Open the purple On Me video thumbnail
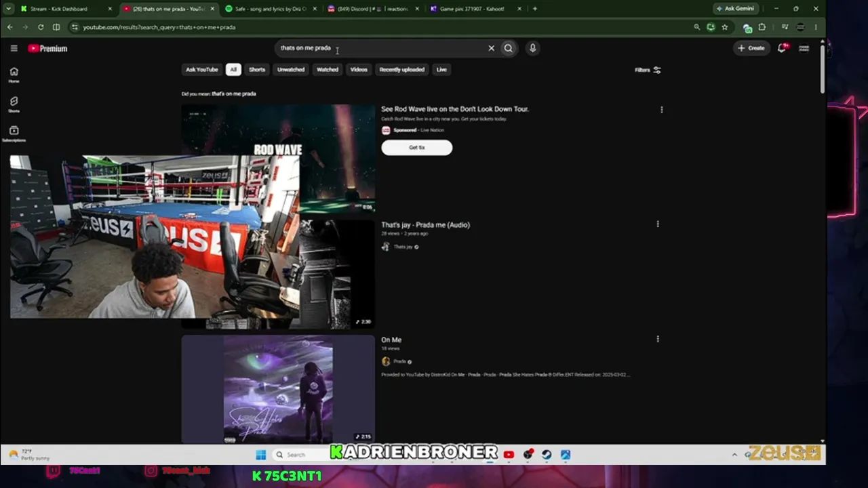This screenshot has width=868, height=488. [278, 389]
